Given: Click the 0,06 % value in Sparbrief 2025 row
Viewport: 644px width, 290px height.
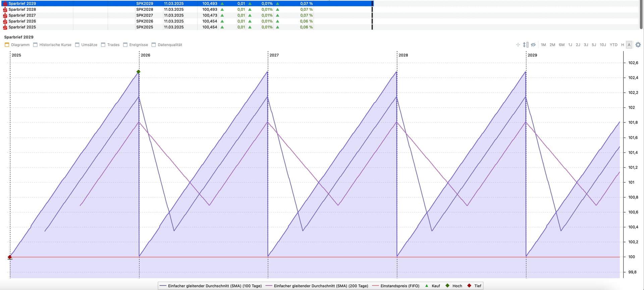Looking at the screenshot, I should 306,27.
